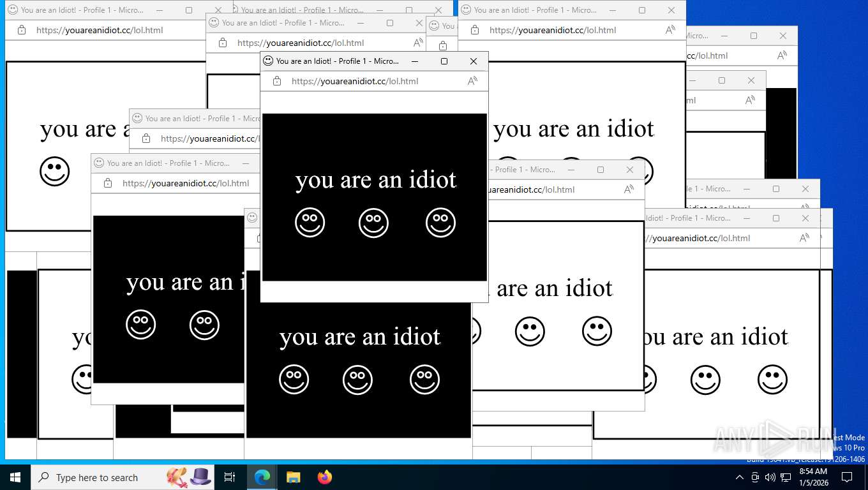Click the large smiley in the top-left white page

tap(55, 172)
